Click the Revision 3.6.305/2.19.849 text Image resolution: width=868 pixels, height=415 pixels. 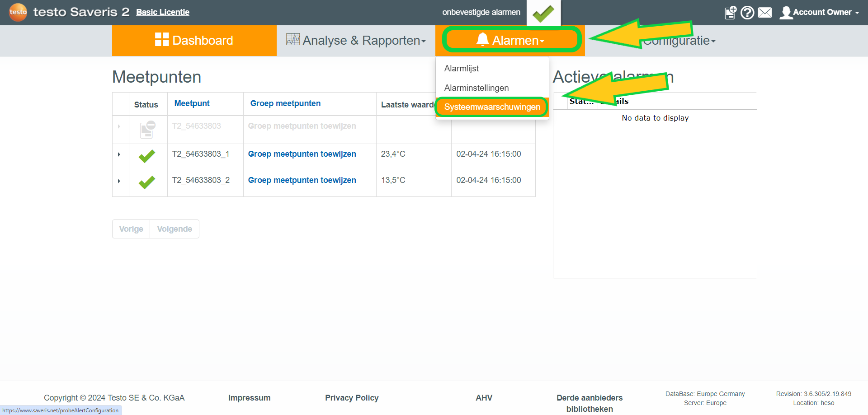[814, 394]
